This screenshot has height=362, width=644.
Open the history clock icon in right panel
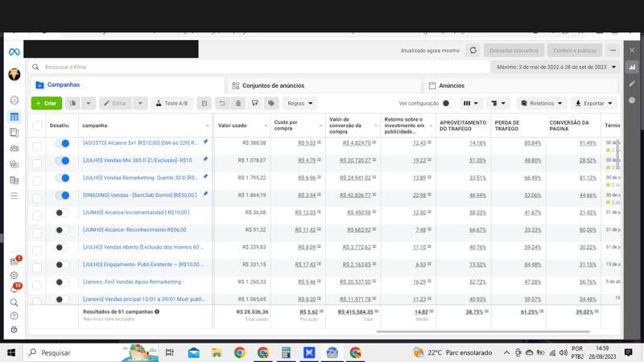pyautogui.click(x=632, y=100)
